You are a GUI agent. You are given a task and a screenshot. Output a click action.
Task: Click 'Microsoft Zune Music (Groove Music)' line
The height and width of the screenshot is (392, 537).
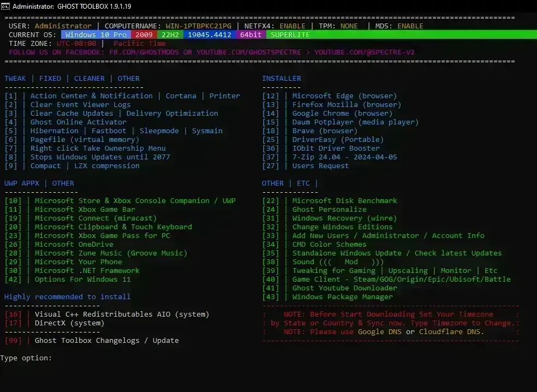pos(96,253)
